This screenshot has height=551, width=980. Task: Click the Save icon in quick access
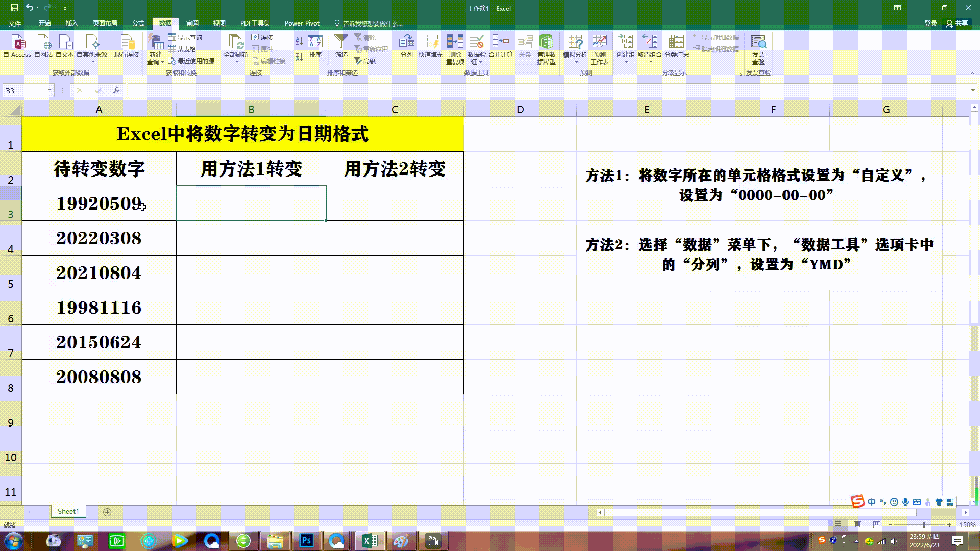(x=14, y=8)
